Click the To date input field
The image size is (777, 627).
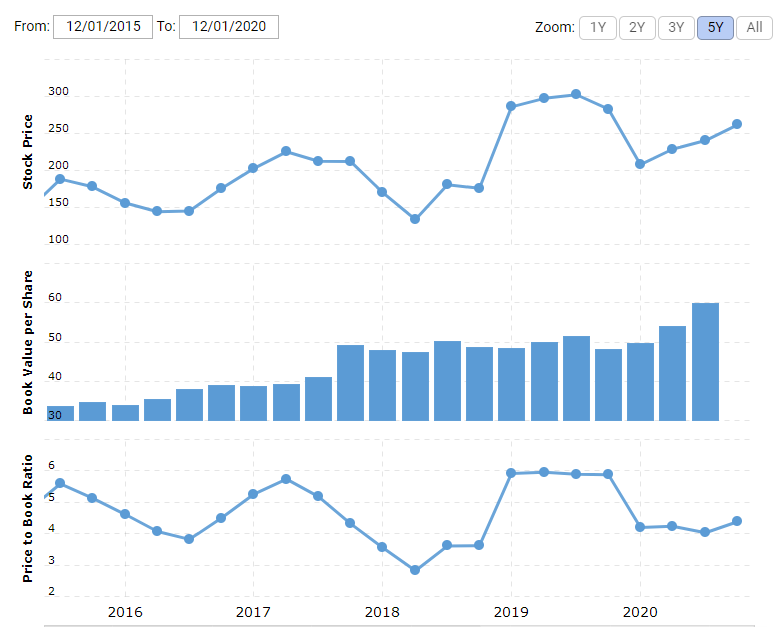pyautogui.click(x=228, y=27)
